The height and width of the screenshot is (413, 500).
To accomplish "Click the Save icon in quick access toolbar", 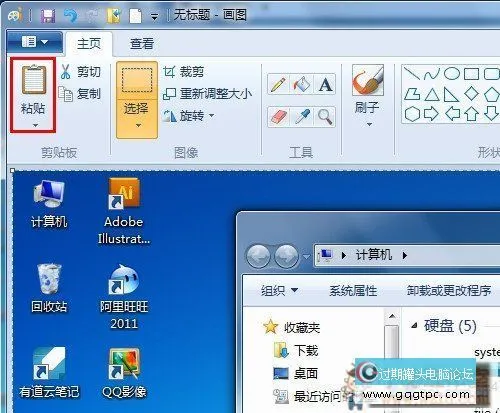I will tap(48, 15).
